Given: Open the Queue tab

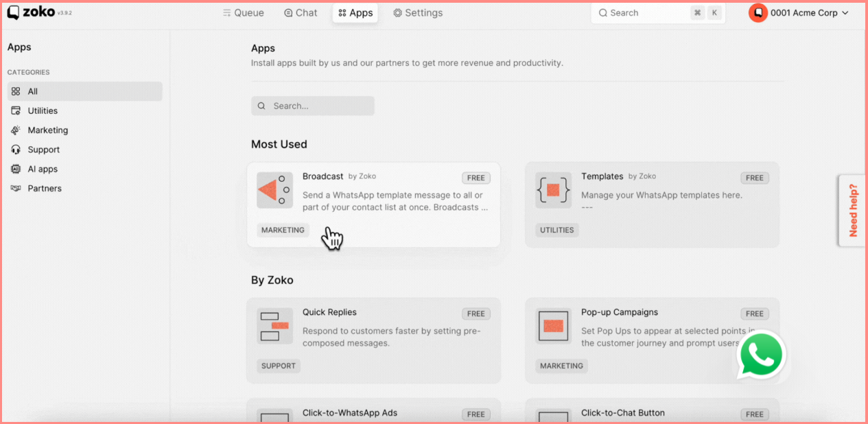Looking at the screenshot, I should pyautogui.click(x=244, y=12).
